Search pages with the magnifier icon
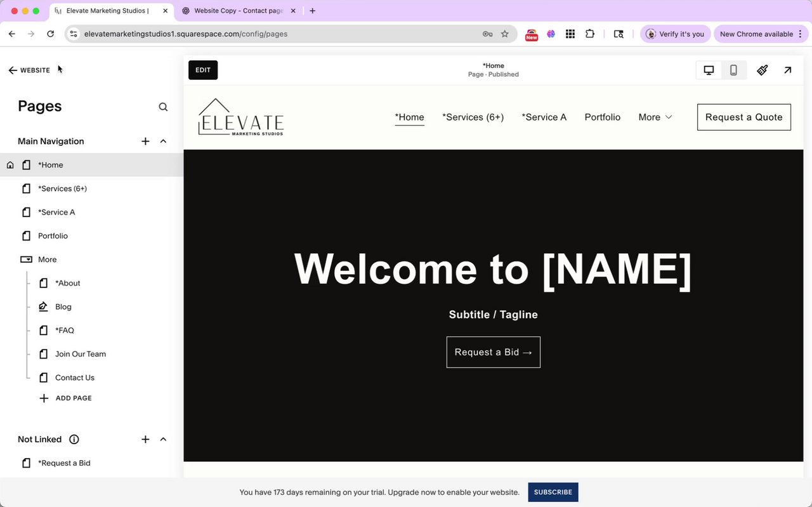The image size is (812, 507). pyautogui.click(x=163, y=107)
